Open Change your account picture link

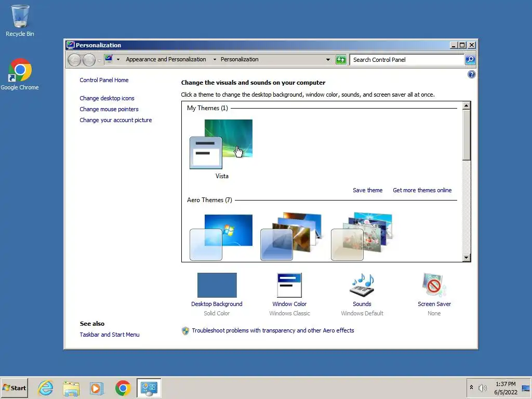tap(116, 120)
